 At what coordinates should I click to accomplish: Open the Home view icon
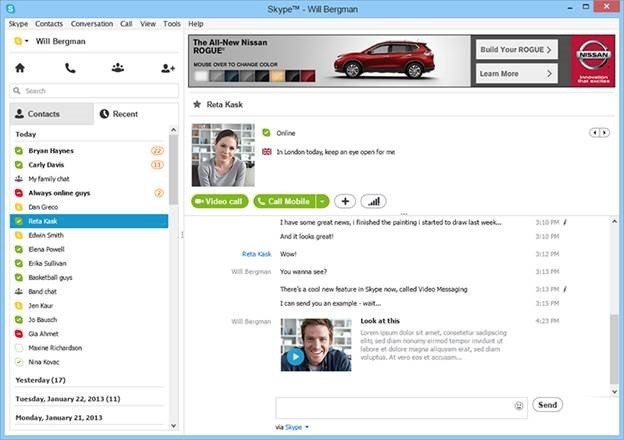20,68
